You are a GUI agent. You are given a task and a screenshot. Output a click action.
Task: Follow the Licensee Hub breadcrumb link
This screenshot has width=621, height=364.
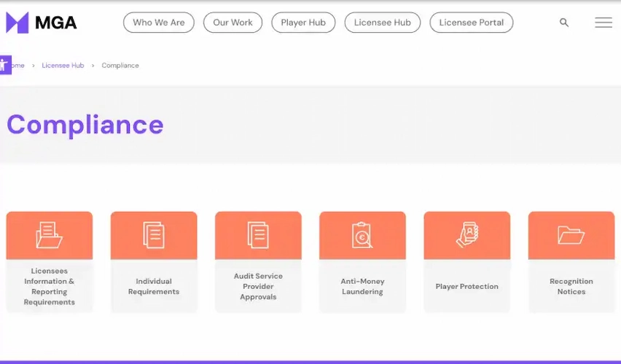coord(63,66)
